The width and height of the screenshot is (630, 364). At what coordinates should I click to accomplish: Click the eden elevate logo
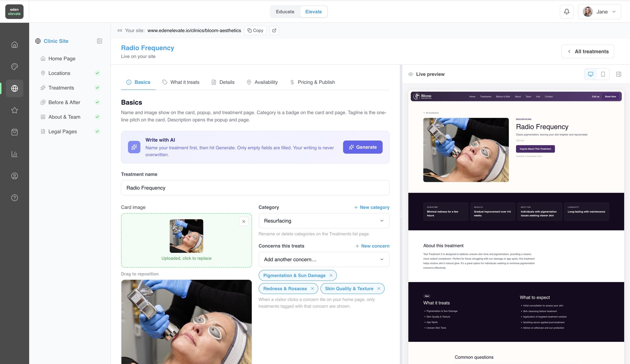coord(14,12)
